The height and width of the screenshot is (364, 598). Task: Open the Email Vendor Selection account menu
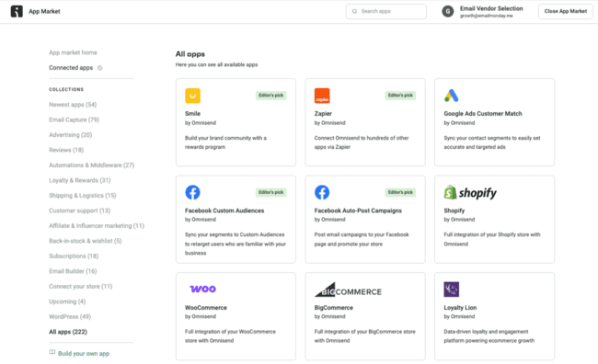(482, 11)
